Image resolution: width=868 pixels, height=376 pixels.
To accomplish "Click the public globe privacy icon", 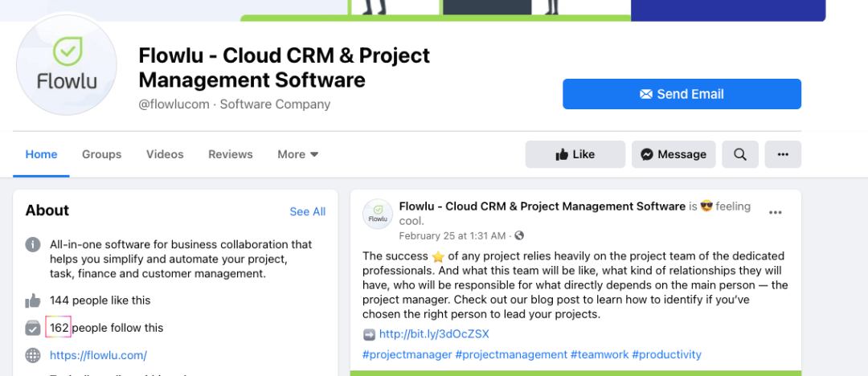I will coord(519,236).
